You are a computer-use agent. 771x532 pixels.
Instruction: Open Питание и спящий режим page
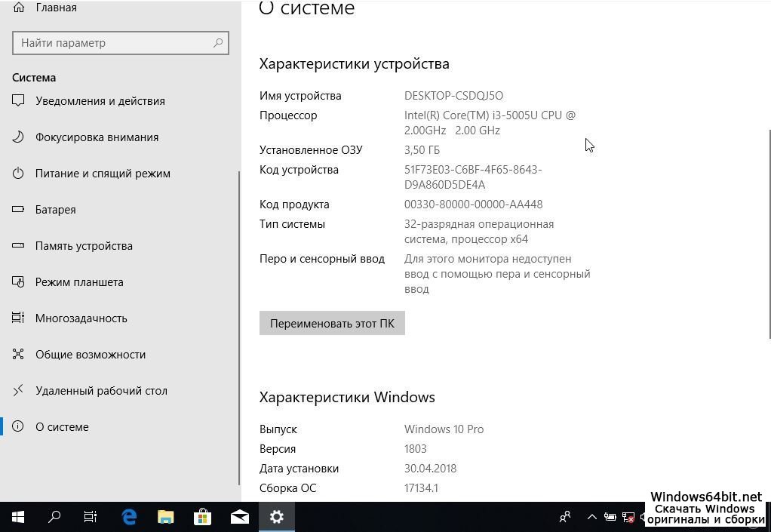pyautogui.click(x=103, y=174)
